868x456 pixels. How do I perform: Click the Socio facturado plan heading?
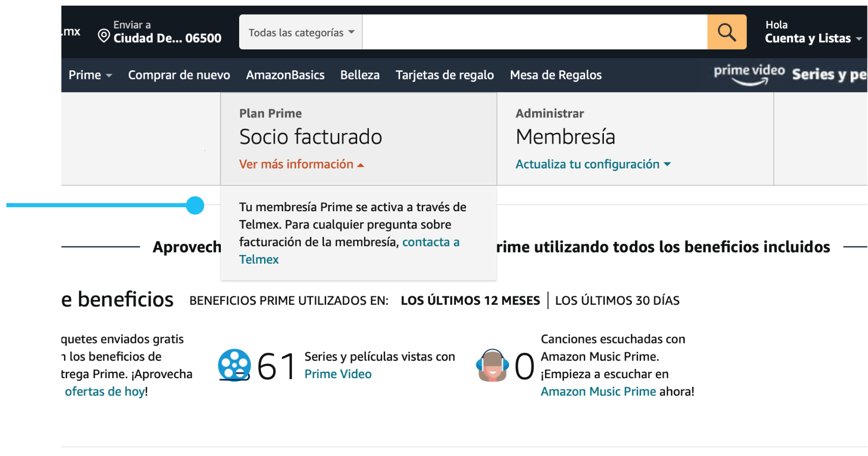(x=310, y=137)
